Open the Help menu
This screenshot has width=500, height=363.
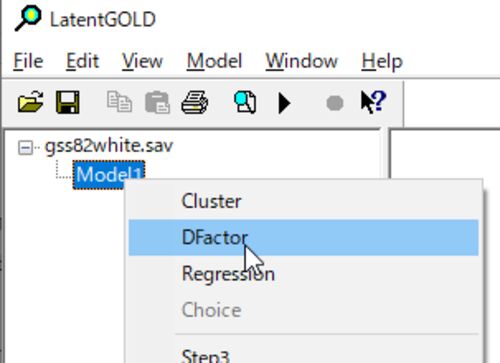click(x=382, y=61)
